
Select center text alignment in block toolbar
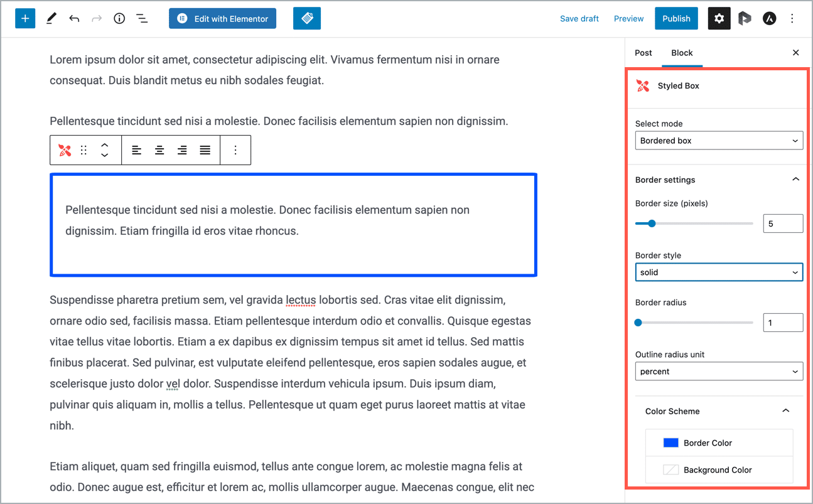click(x=159, y=150)
